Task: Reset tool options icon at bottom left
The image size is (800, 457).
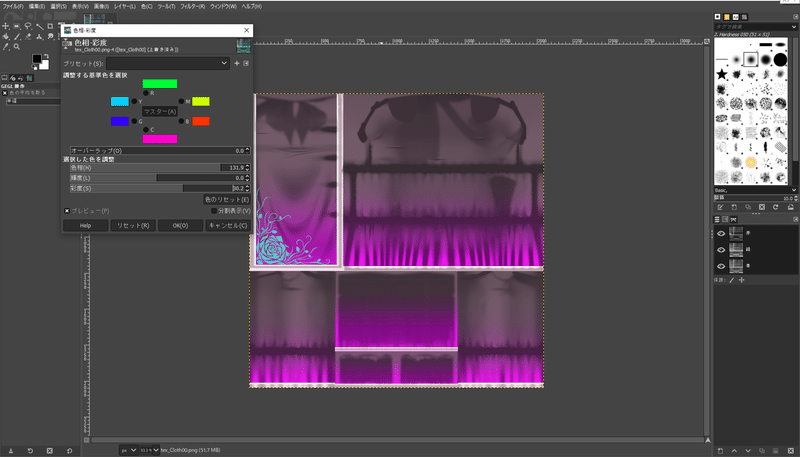Action: point(69,451)
